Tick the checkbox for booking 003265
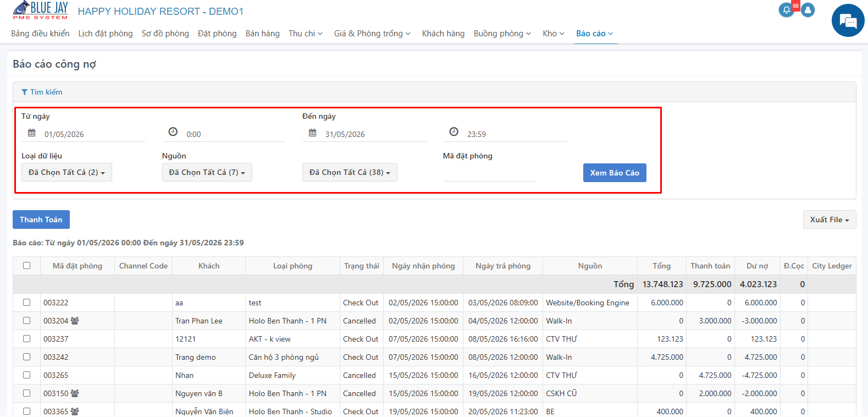868x417 pixels. pos(26,375)
